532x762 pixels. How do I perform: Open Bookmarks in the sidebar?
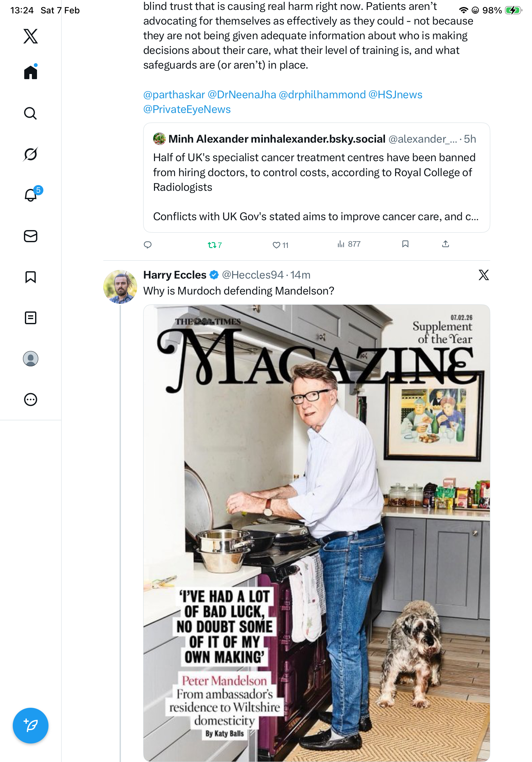(x=31, y=277)
